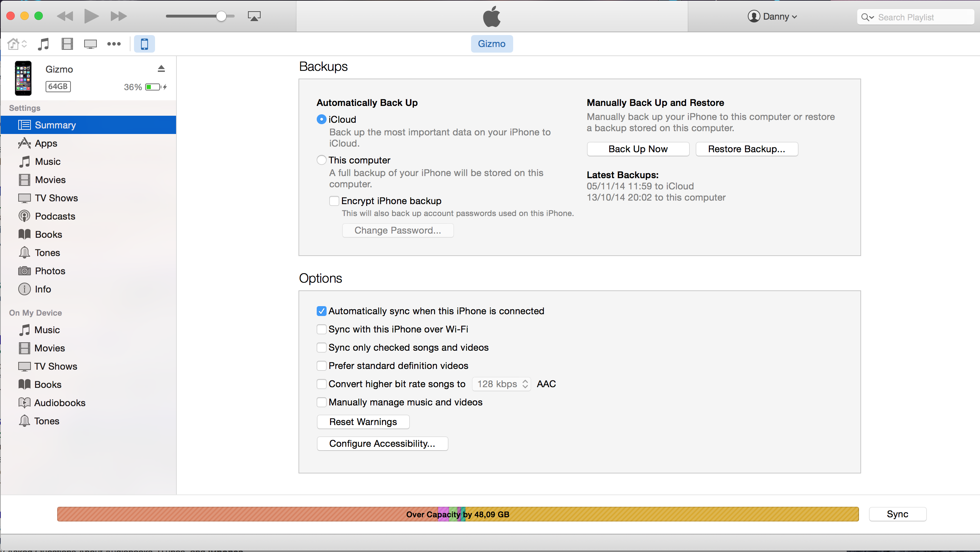Open the search options magnifier dropdown
This screenshot has width=980, height=552.
pyautogui.click(x=867, y=17)
